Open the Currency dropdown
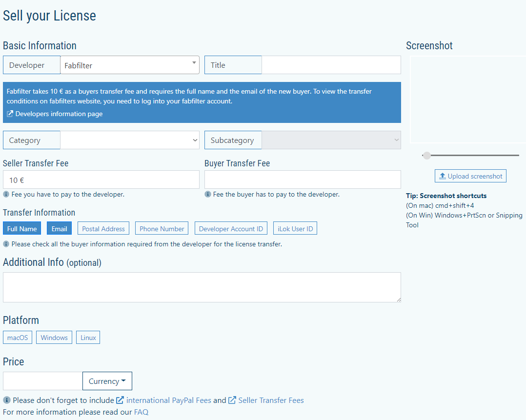 pyautogui.click(x=107, y=381)
